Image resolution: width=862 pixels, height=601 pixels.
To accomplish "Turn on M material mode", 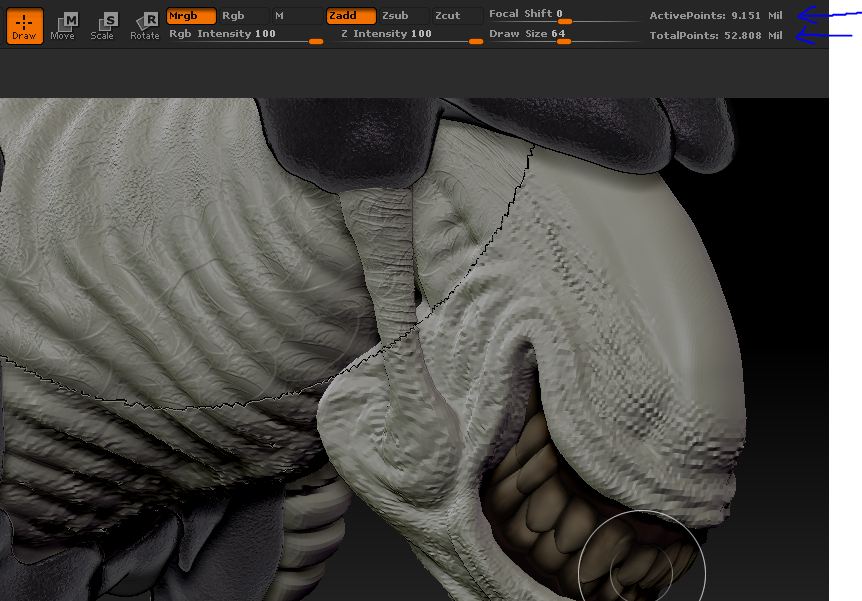I will click(296, 16).
